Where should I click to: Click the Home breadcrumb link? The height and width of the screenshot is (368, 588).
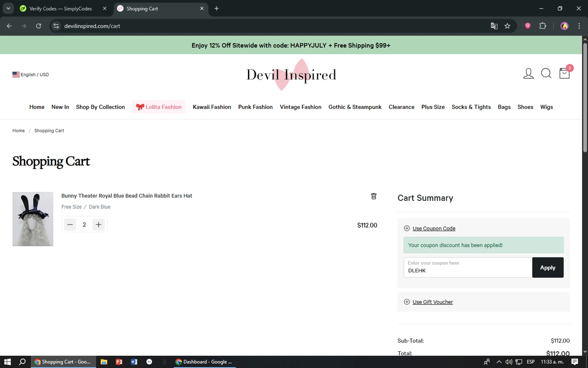pos(18,131)
